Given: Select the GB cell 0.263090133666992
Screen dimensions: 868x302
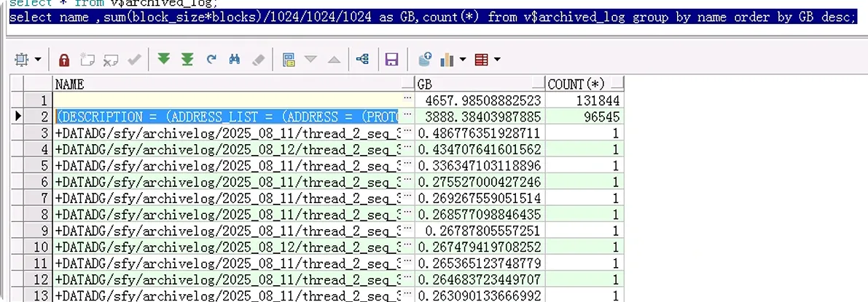Looking at the screenshot, I should (x=480, y=295).
